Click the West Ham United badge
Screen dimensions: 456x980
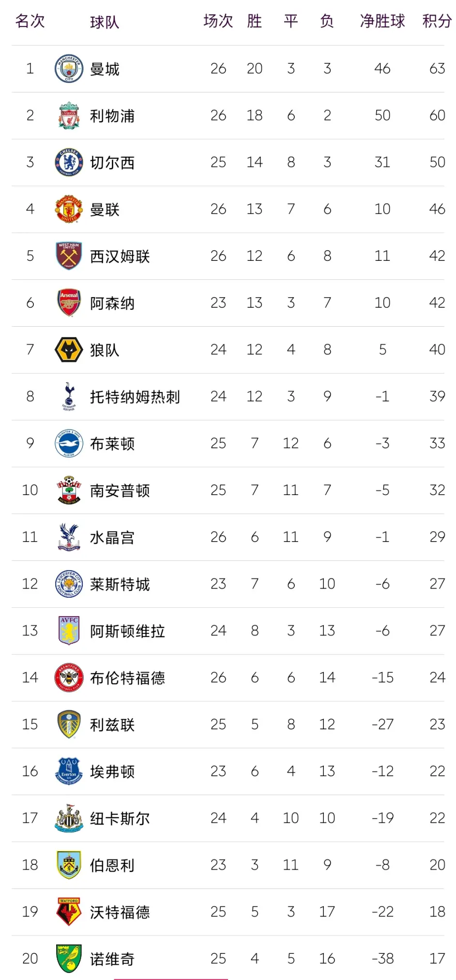click(69, 256)
